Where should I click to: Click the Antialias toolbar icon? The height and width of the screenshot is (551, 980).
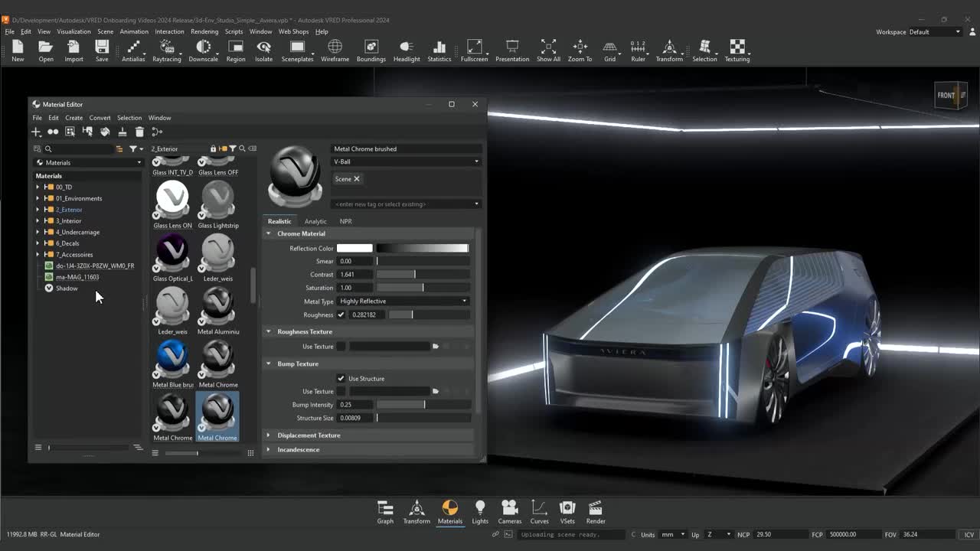click(x=133, y=51)
